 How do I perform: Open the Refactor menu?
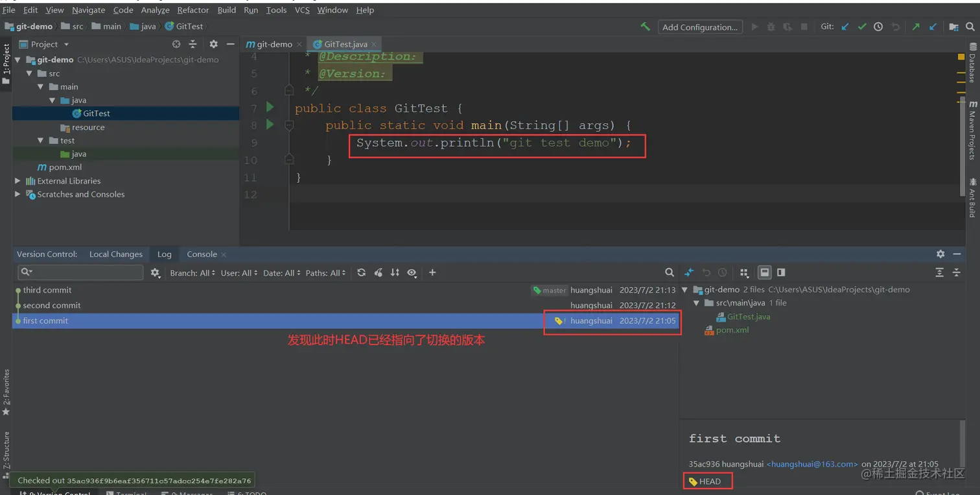coord(193,10)
